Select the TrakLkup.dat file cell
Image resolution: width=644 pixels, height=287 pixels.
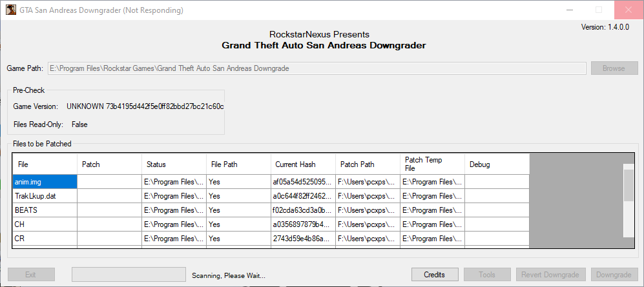[x=45, y=196]
